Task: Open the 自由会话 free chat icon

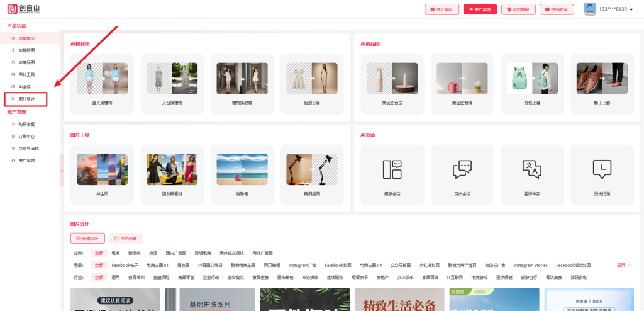Action: click(462, 169)
